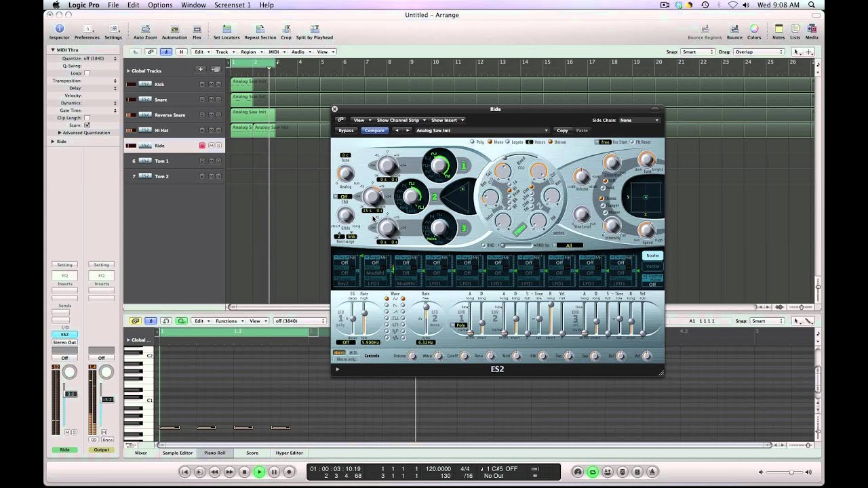Open the Lists panel icon
Viewport: 868px width, 488px height.
(x=795, y=28)
